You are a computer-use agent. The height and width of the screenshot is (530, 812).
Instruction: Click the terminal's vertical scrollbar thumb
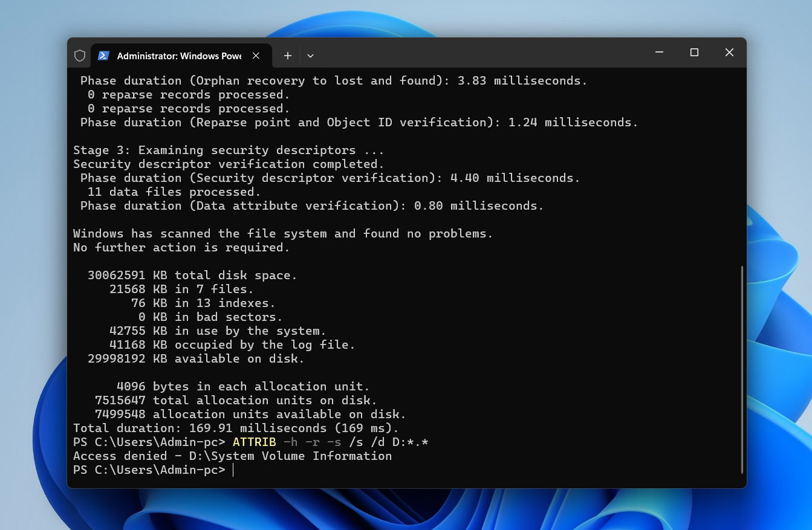(742, 369)
